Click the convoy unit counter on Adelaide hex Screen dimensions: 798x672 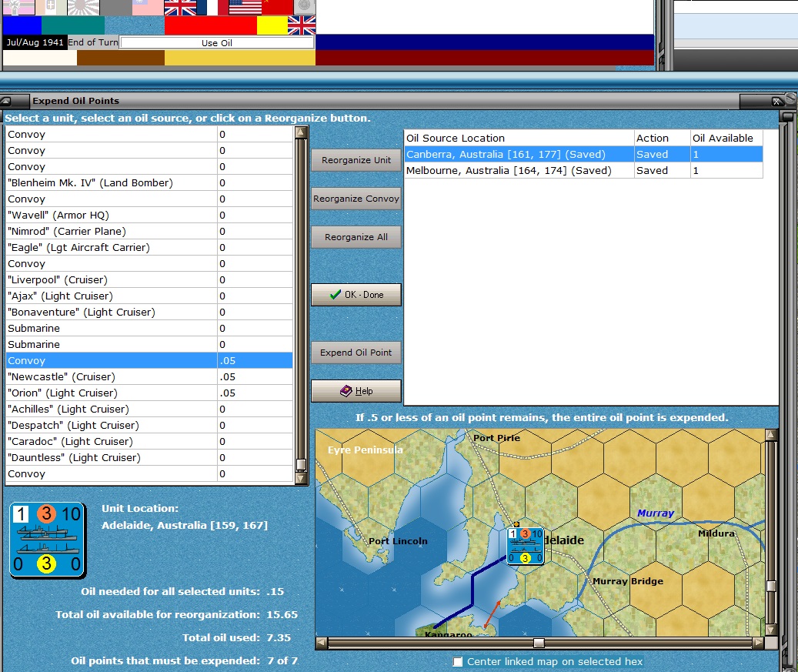(x=525, y=546)
